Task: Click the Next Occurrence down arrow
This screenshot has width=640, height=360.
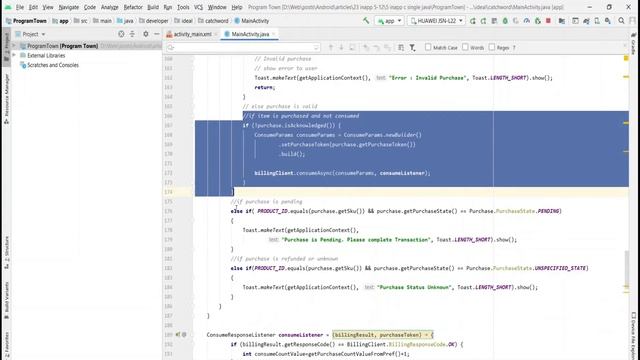Action: pyautogui.click(x=341, y=48)
